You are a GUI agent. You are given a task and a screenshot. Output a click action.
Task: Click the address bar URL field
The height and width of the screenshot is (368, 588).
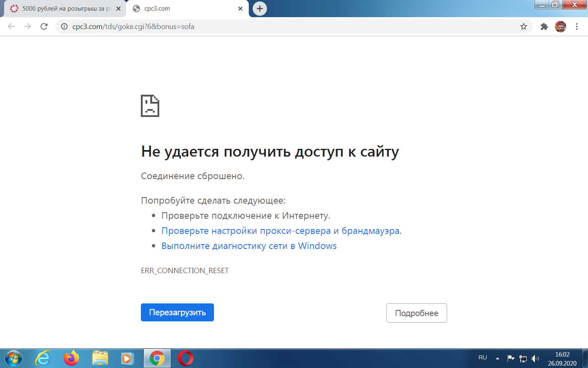click(x=286, y=27)
